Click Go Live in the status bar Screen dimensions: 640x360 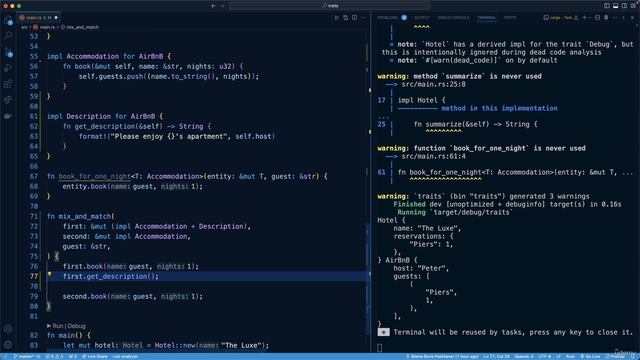click(x=590, y=356)
